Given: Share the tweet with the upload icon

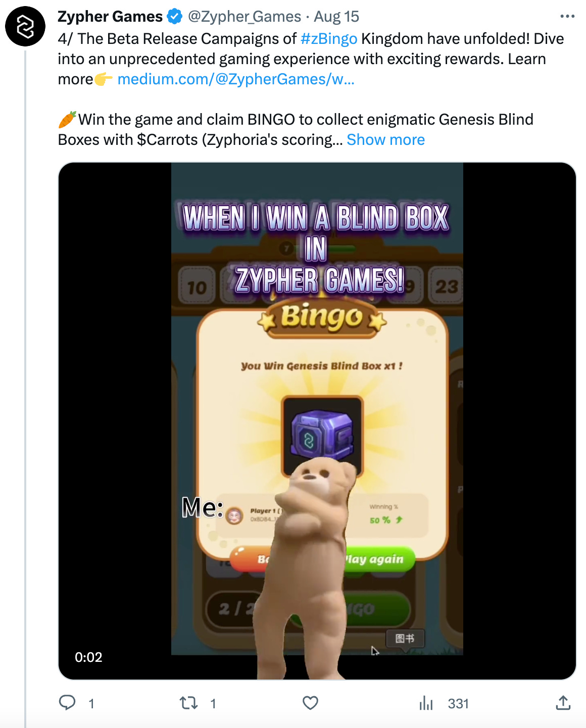Looking at the screenshot, I should [563, 702].
